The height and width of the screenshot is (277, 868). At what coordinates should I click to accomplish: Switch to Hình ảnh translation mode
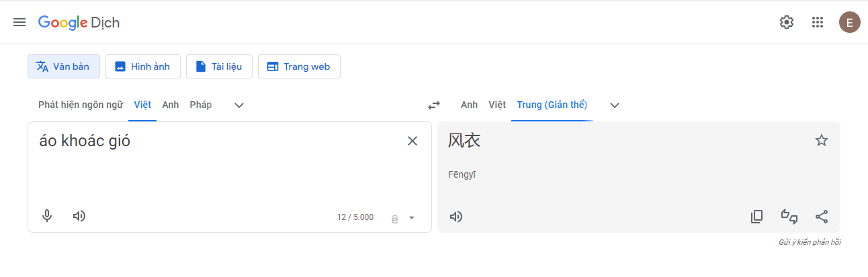point(143,66)
